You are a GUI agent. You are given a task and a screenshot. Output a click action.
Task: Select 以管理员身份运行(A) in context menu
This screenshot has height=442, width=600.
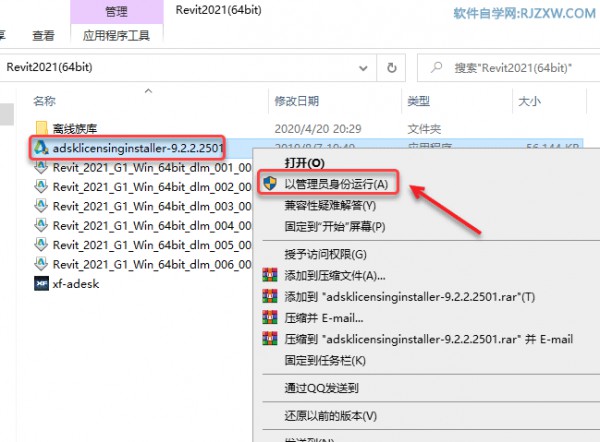[336, 184]
